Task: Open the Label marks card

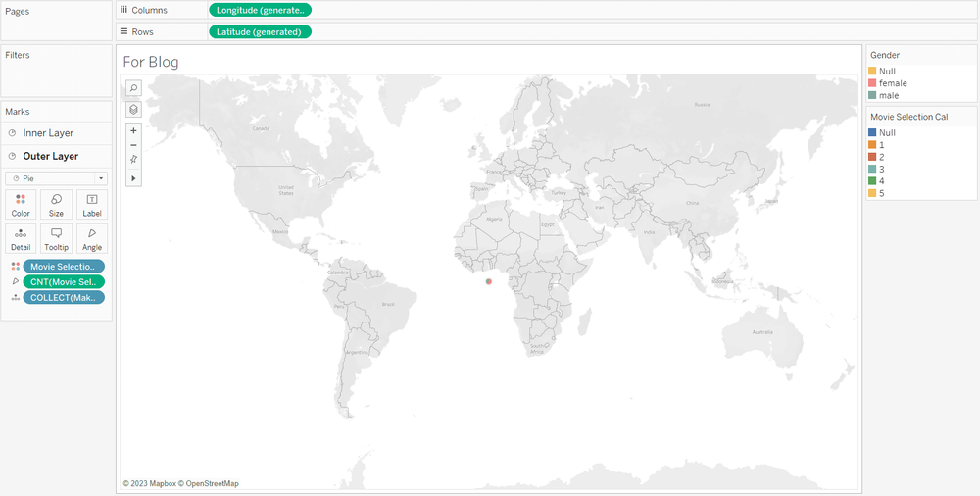Action: click(x=92, y=204)
